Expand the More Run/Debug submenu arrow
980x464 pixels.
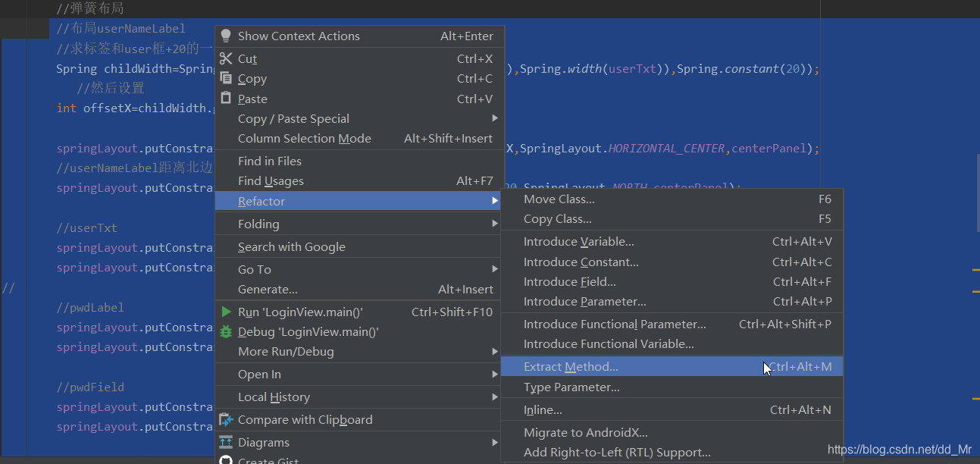tap(495, 351)
